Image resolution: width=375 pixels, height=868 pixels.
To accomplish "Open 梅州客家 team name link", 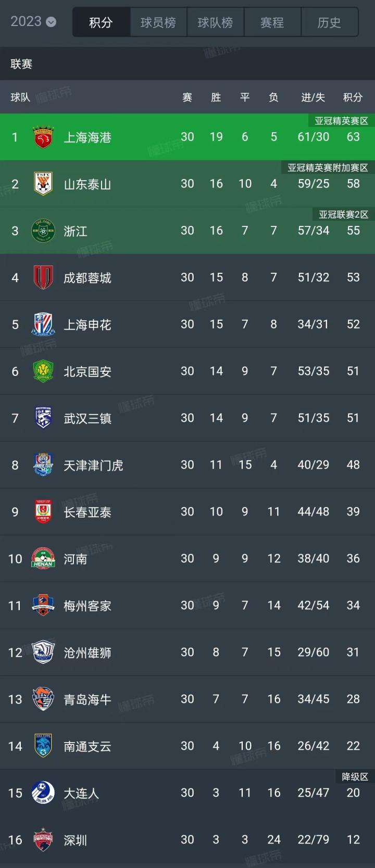I will coord(87,606).
